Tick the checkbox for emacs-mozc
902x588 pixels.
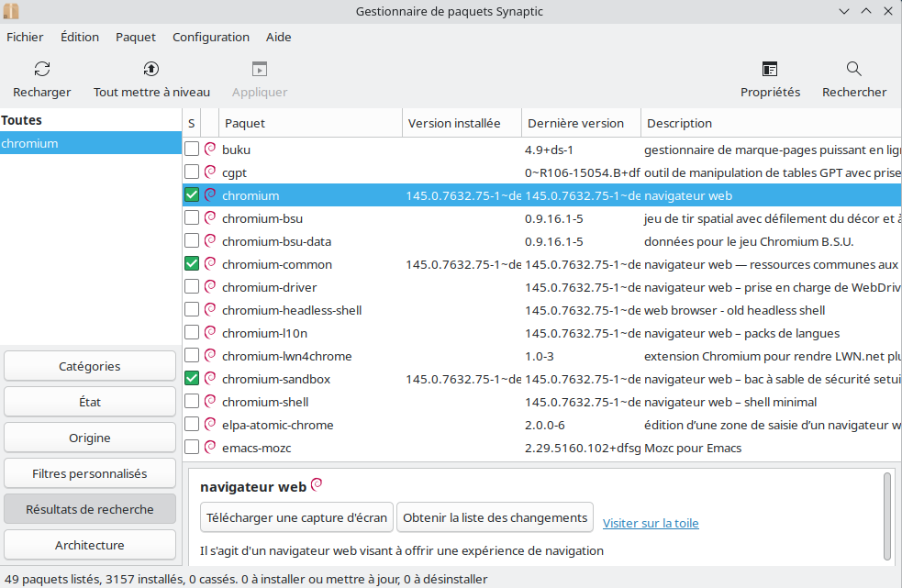tap(192, 448)
